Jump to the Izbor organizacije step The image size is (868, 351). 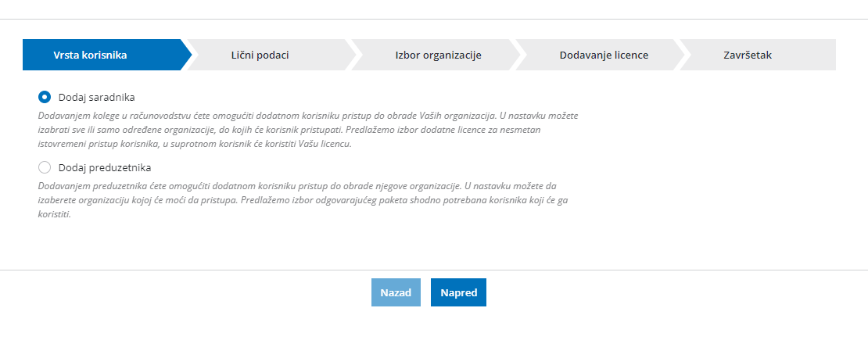pos(438,55)
